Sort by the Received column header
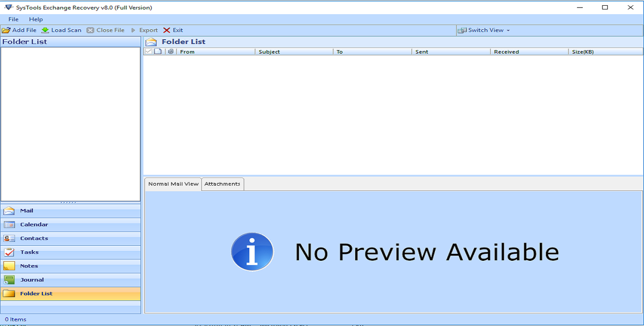 [x=529, y=51]
